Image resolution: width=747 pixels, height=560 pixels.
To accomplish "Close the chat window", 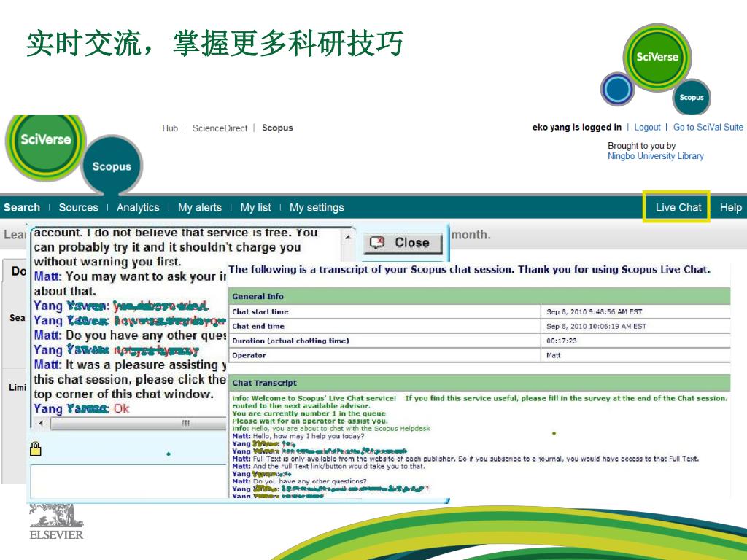I will click(403, 243).
